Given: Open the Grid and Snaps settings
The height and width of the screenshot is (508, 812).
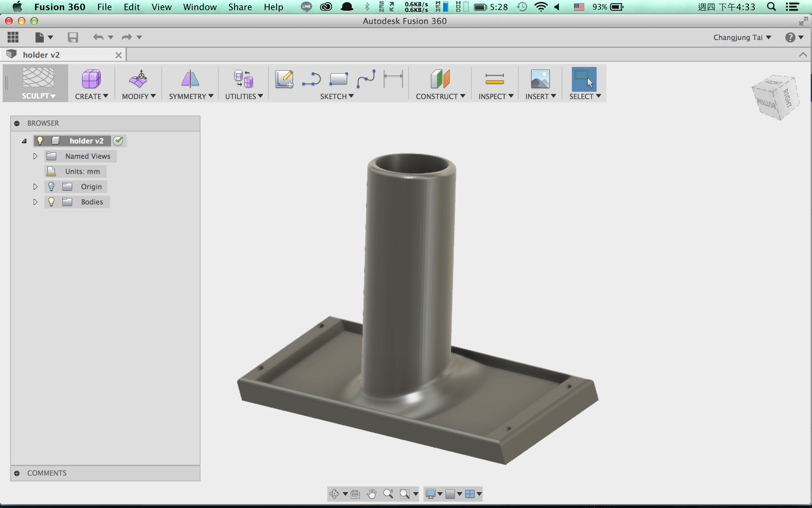Looking at the screenshot, I should tap(450, 493).
